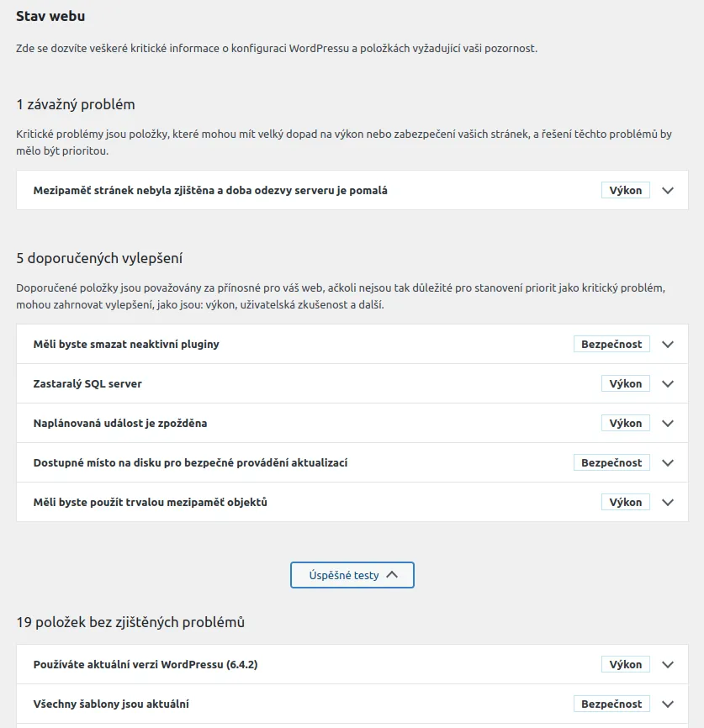Click Výkon badge on Mezipaměť stránek row

pos(625,190)
